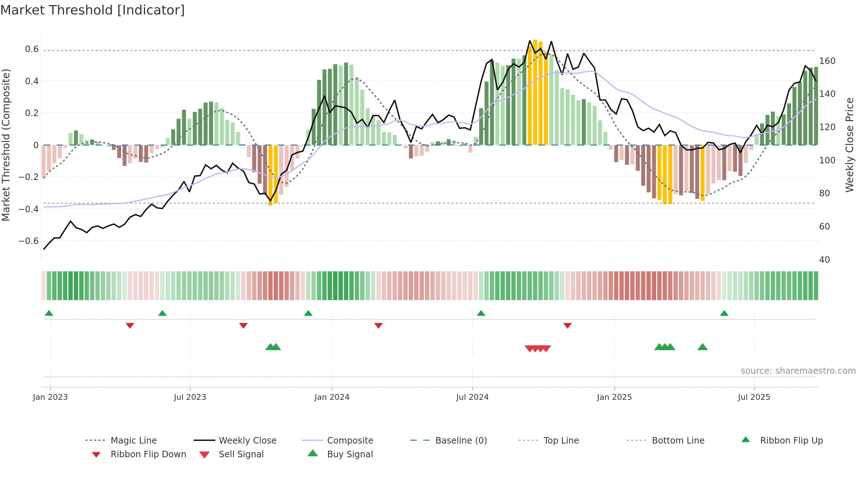Click the ribbon flip down marker near Apr 2023
The height and width of the screenshot is (488, 868).
pos(130,326)
